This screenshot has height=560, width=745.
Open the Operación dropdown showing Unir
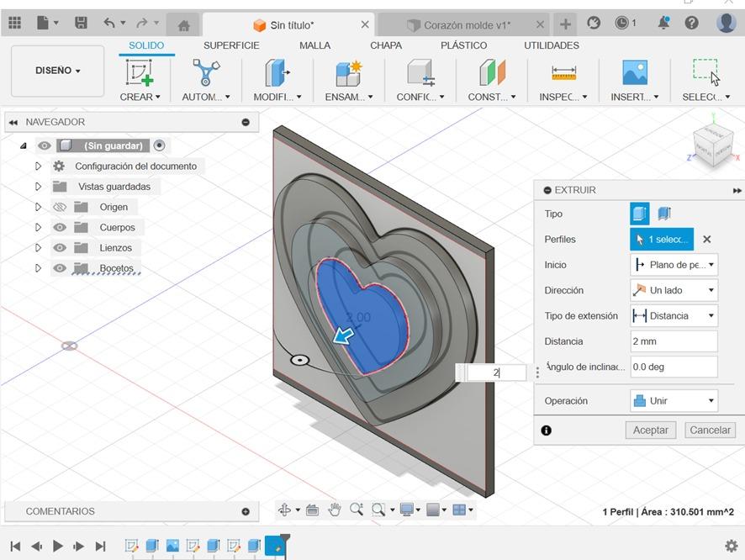coord(674,401)
